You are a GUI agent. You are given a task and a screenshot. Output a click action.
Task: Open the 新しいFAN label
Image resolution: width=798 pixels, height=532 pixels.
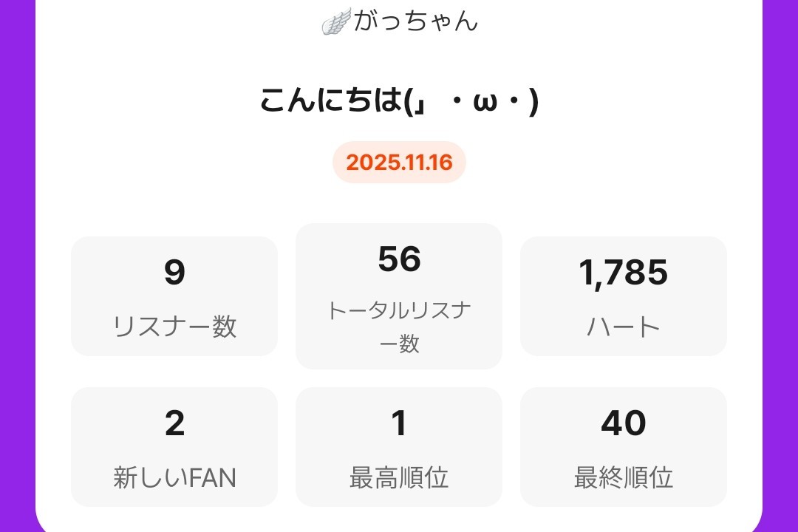coord(174,478)
